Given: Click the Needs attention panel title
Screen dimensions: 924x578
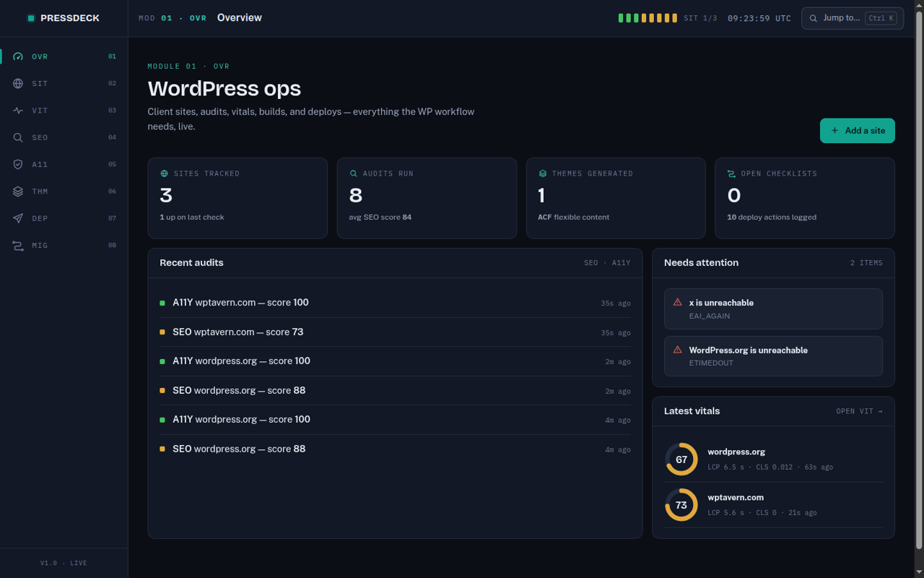Looking at the screenshot, I should coord(701,262).
